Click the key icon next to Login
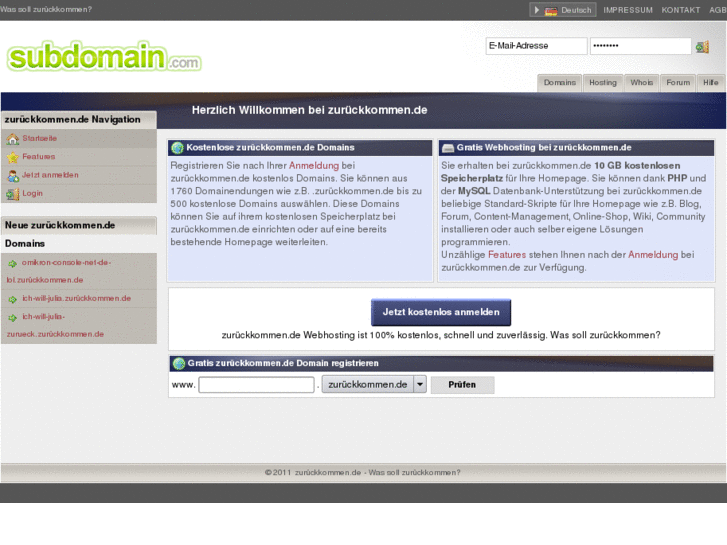This screenshot has height=545, width=727. tap(13, 194)
